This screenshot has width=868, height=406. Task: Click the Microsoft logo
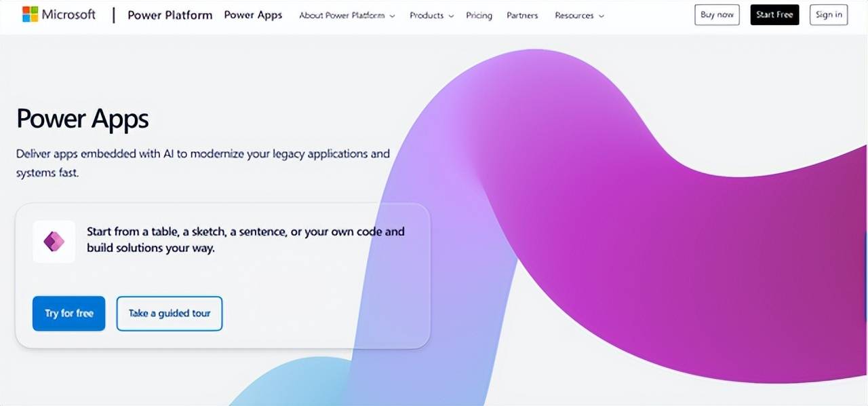click(59, 14)
